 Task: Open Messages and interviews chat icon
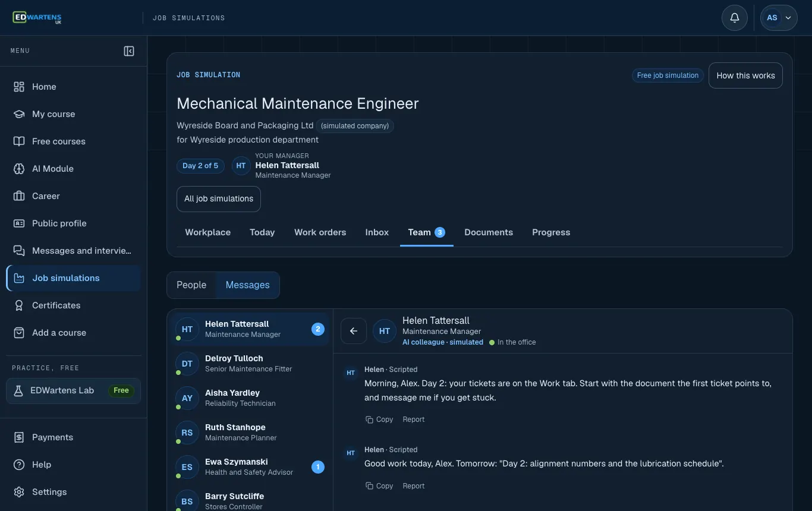pos(19,251)
